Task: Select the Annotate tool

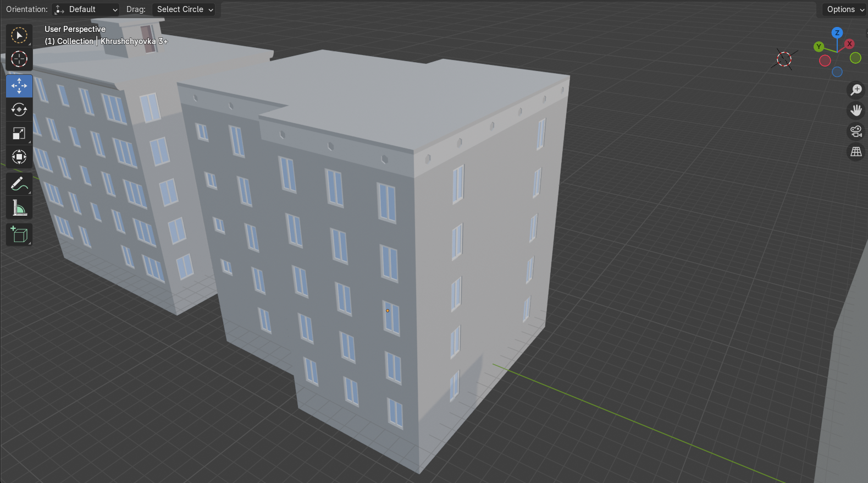Action: (19, 184)
